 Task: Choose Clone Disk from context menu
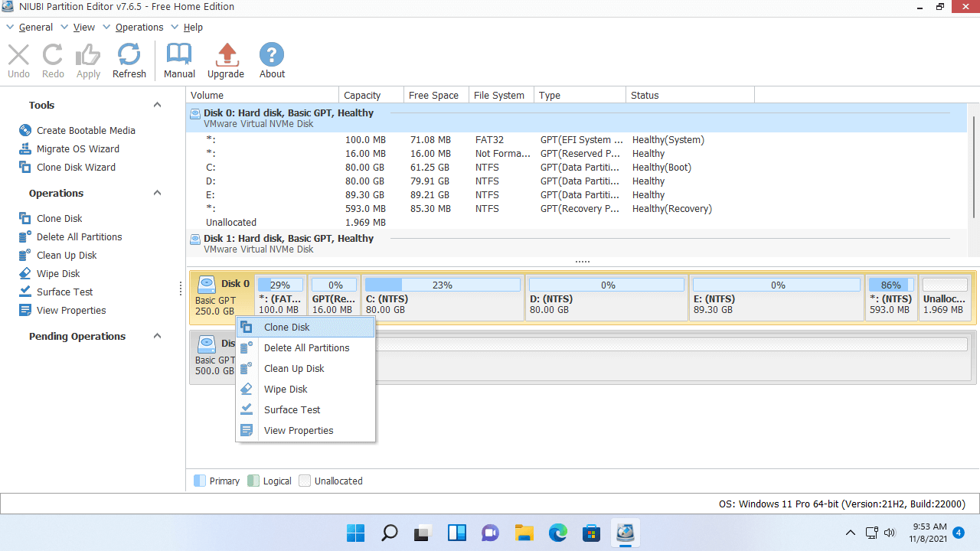pos(287,328)
